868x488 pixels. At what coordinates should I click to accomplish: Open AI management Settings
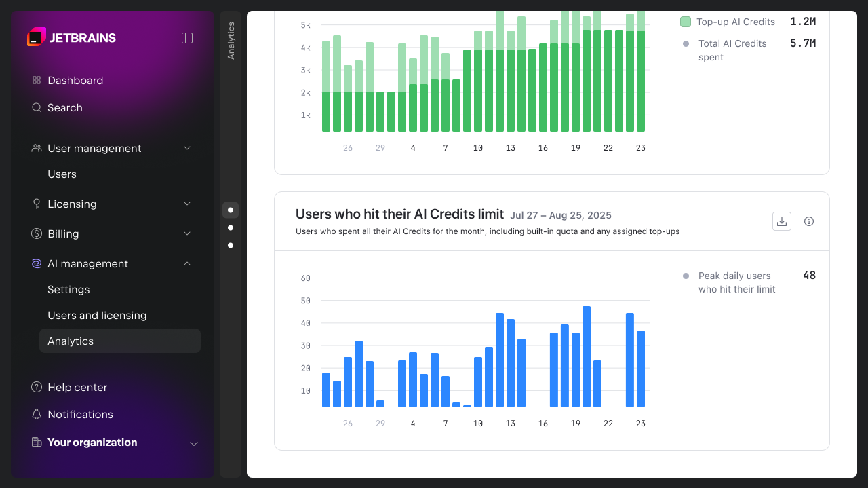coord(68,289)
